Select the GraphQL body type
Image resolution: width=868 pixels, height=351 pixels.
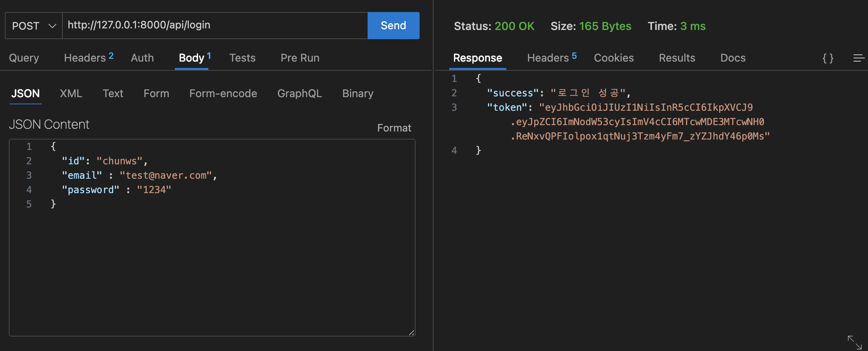point(300,94)
